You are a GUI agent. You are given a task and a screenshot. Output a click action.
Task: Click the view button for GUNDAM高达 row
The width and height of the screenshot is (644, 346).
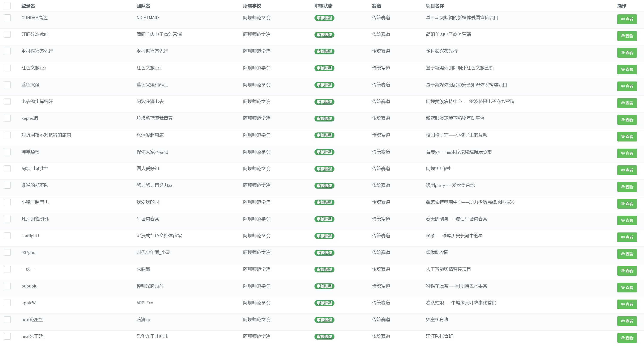coord(627,19)
